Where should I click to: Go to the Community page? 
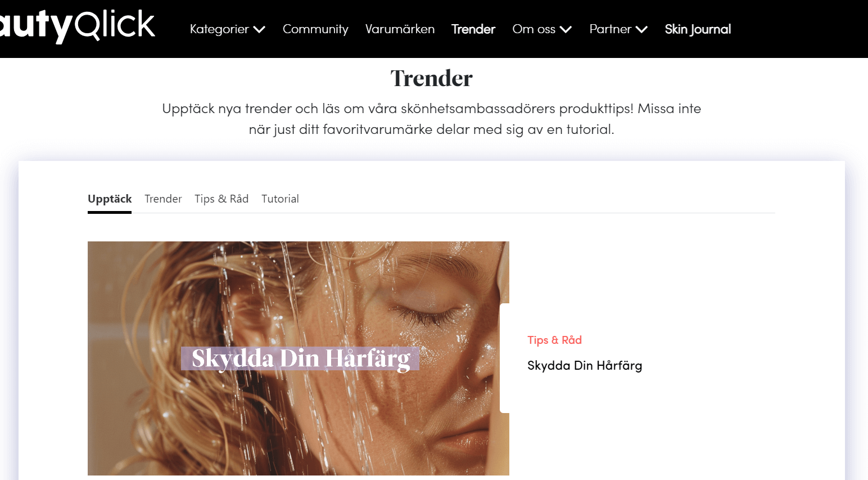tap(315, 29)
